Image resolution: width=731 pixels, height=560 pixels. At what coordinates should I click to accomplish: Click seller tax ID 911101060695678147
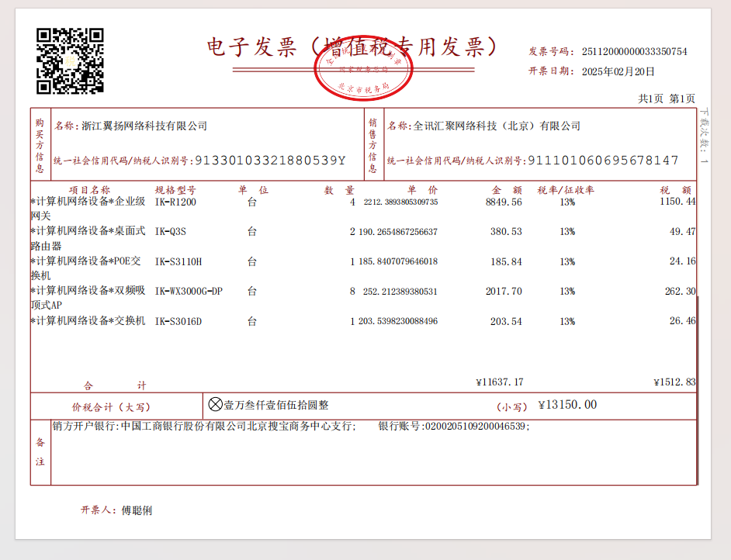[603, 161]
